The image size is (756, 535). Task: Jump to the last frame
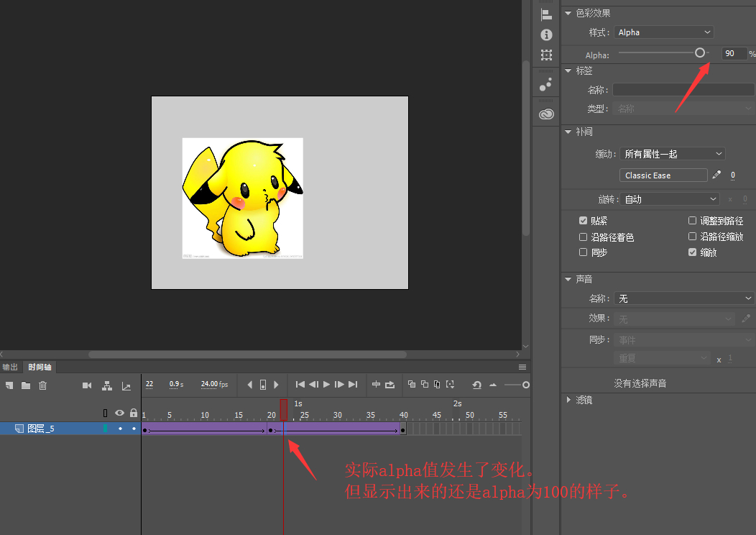click(353, 385)
